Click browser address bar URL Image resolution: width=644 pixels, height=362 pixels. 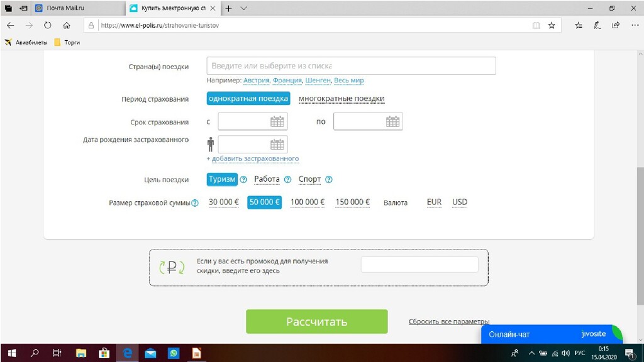click(x=160, y=25)
